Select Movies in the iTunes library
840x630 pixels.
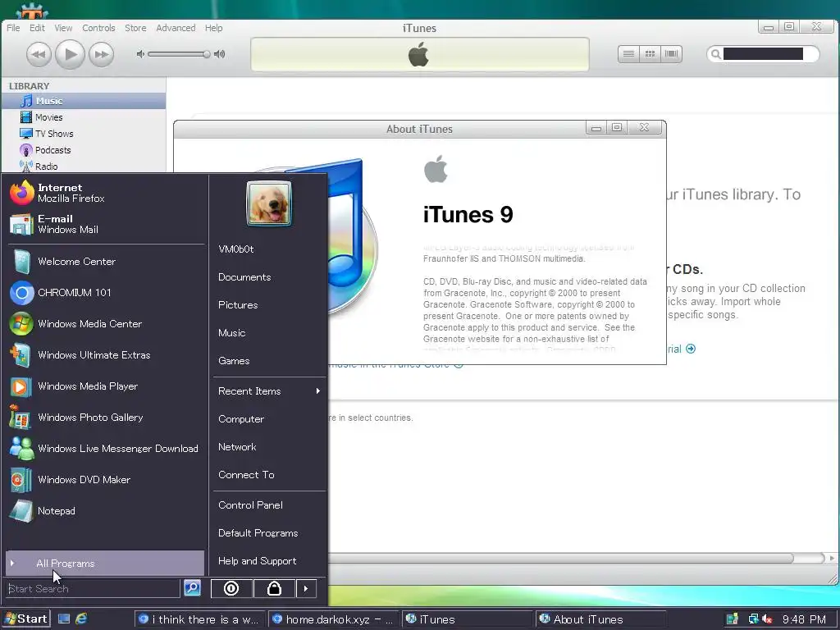[84, 117]
